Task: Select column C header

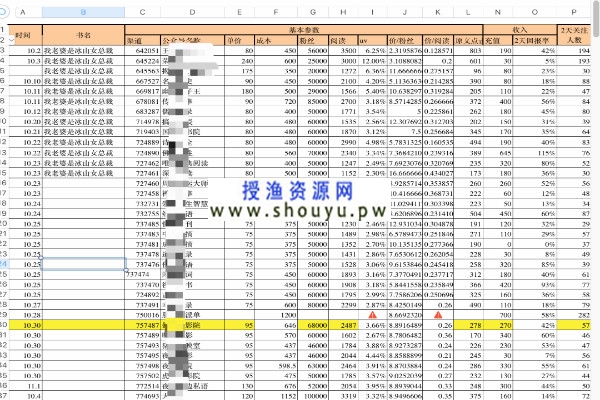Action: (x=142, y=12)
